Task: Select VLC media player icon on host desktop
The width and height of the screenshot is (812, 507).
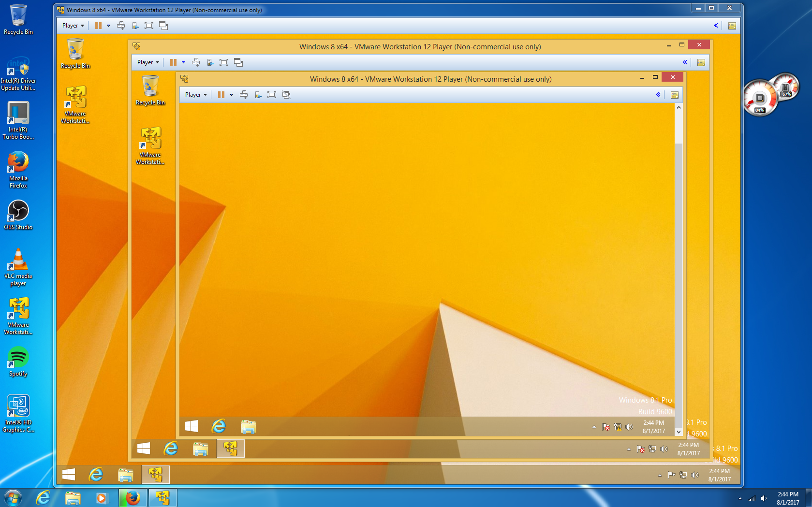Action: 18,267
